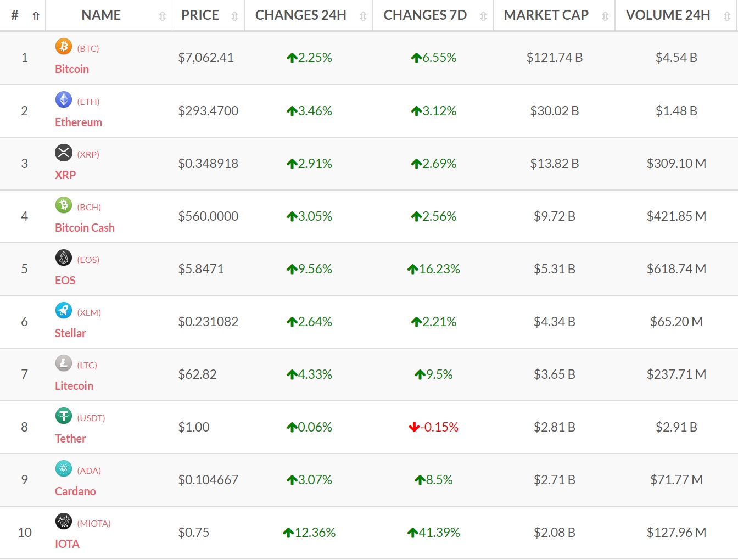Select Ethereum price $293.4700

click(208, 111)
